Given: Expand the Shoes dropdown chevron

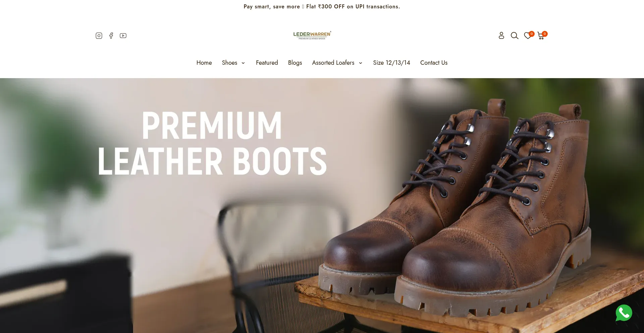Looking at the screenshot, I should point(243,63).
